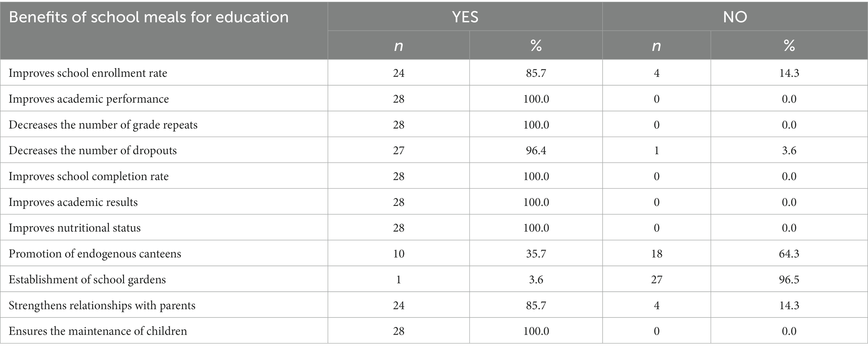The height and width of the screenshot is (351, 868).
Task: Select 'Establishment of school gardens' row label
Action: (x=87, y=280)
